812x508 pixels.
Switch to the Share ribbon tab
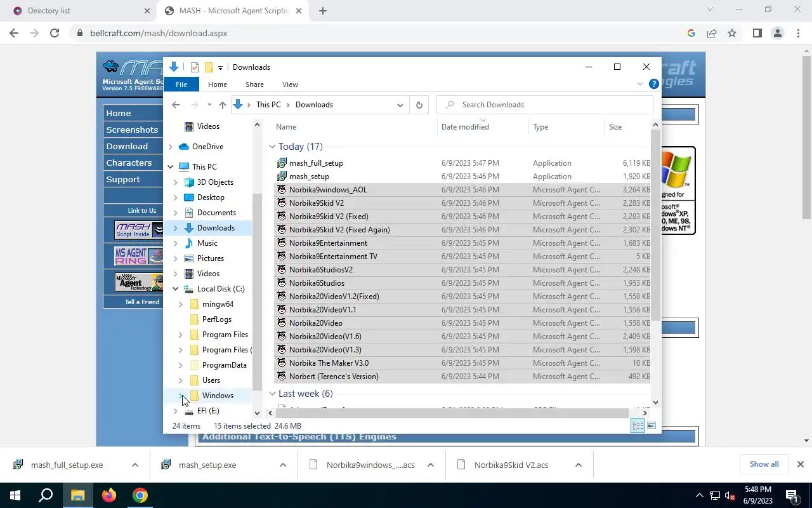(x=254, y=84)
